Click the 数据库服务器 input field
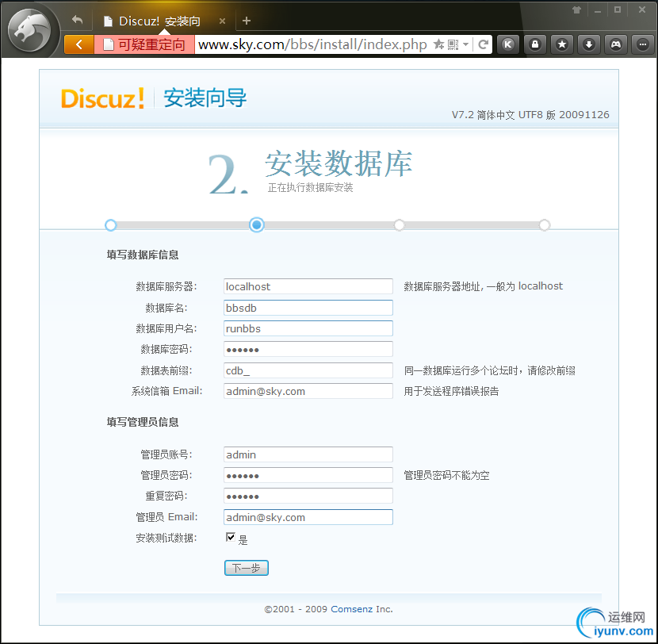 (308, 286)
